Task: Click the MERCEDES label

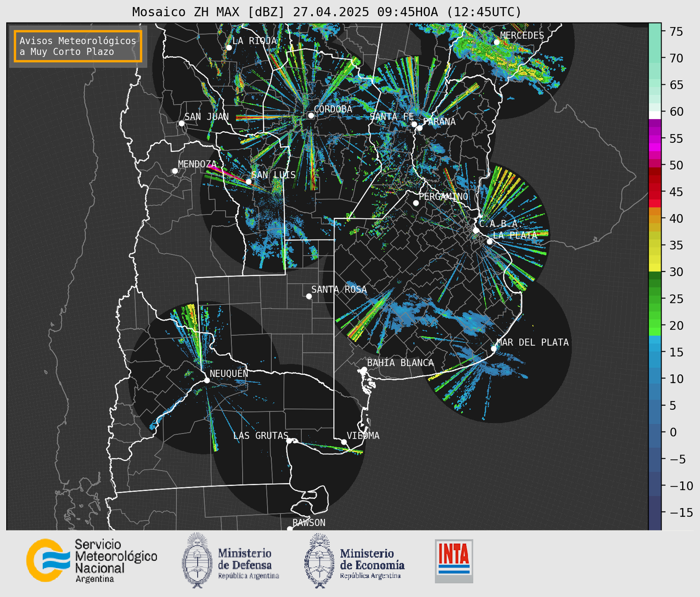Action: coord(522,36)
